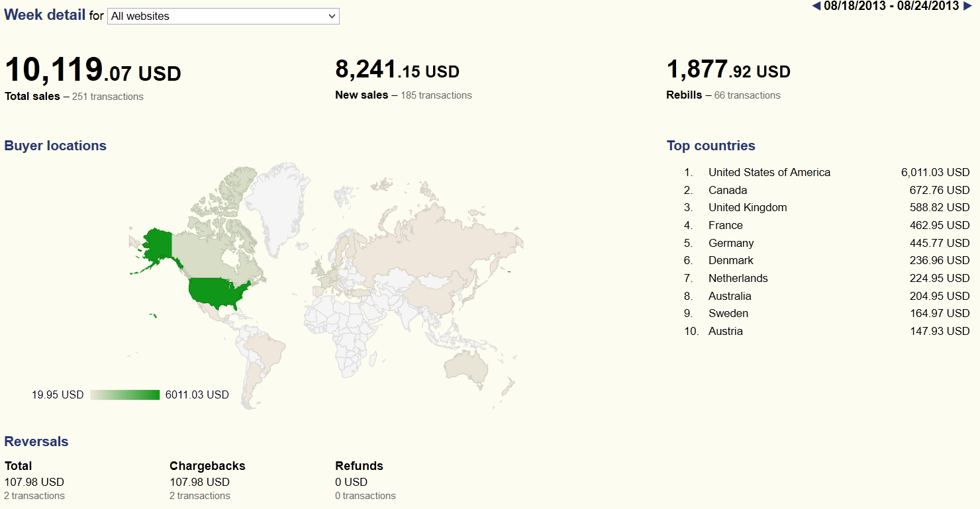Click the 445.77 USD value
The image size is (980, 509).
coord(940,243)
